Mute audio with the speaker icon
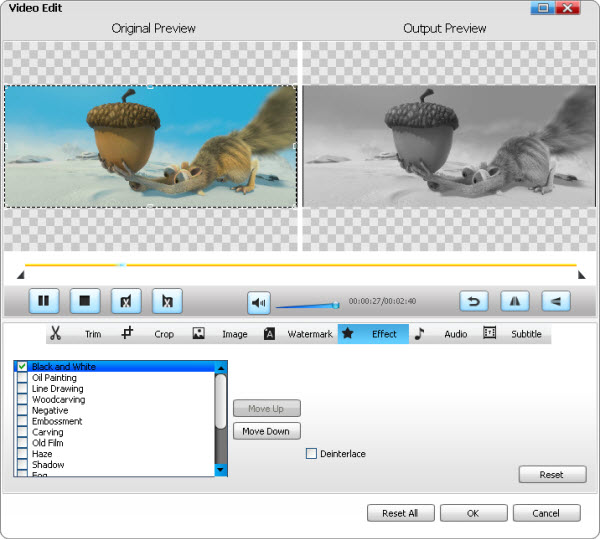Screen dimensions: 600x539 pyautogui.click(x=259, y=303)
